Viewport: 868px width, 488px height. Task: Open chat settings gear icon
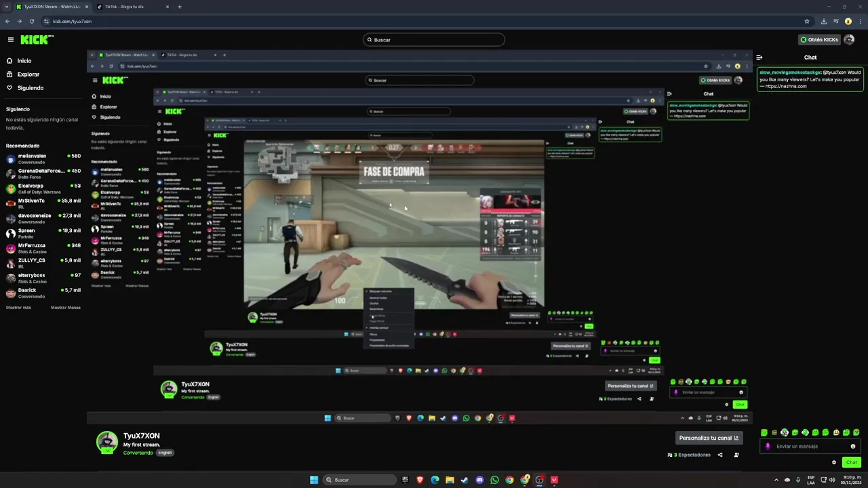[834, 462]
